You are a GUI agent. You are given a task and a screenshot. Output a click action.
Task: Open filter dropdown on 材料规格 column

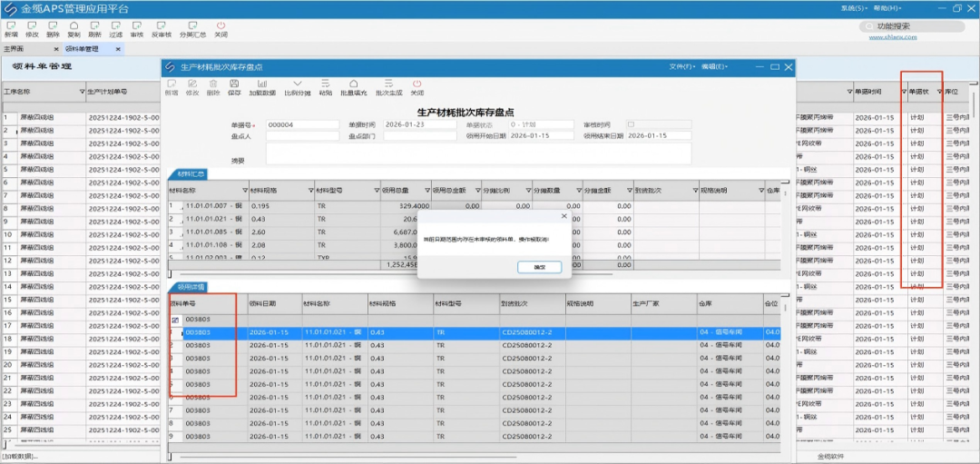310,190
